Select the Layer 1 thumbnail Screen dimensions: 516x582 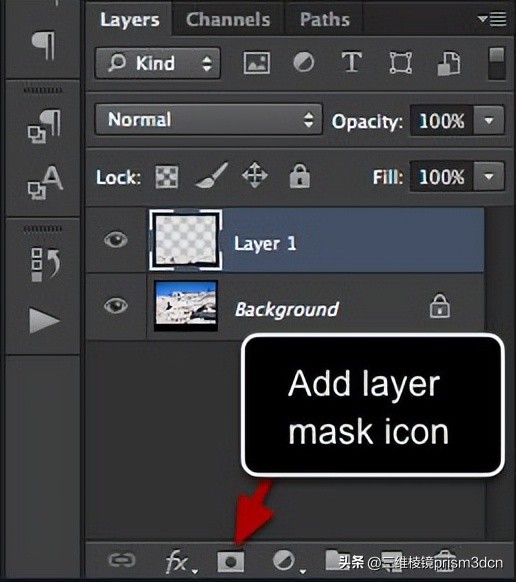point(186,240)
